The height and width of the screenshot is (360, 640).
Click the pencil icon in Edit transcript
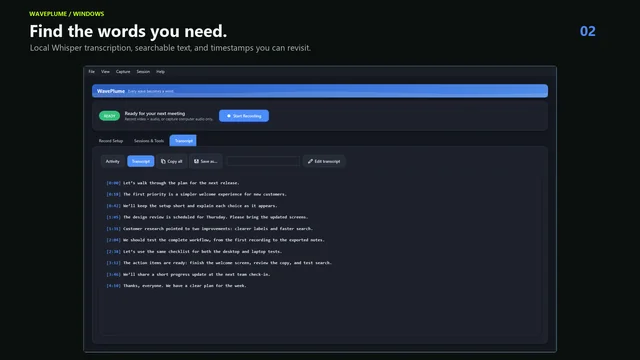[310, 161]
